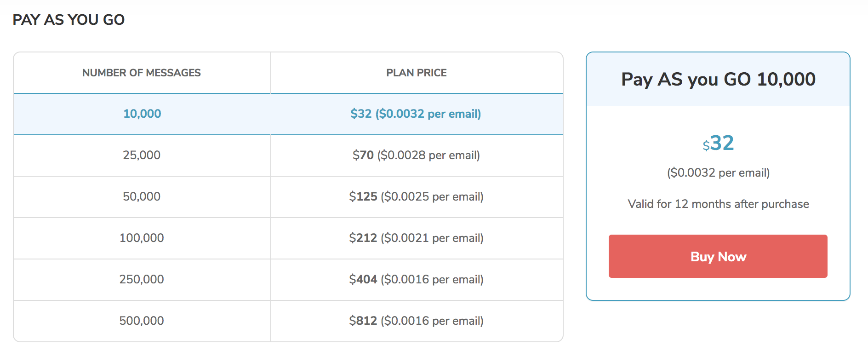Click the $404 plan price cell

[x=417, y=280]
